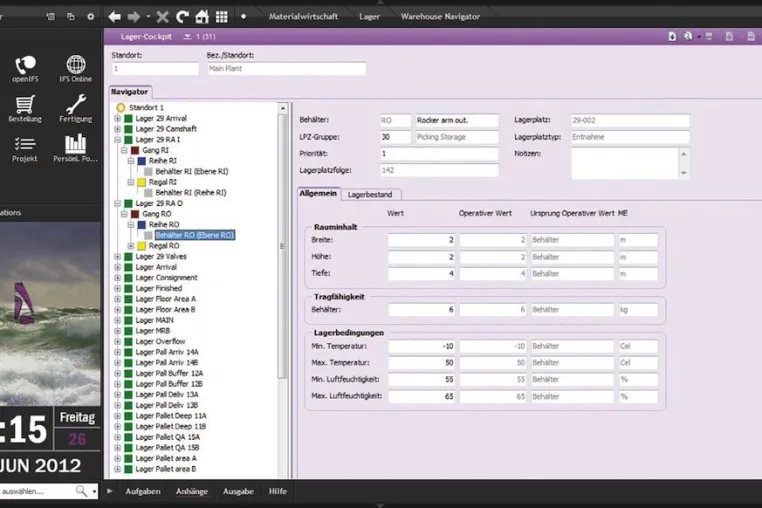Select Lager Pall Buffer 12A tree item

tap(169, 373)
